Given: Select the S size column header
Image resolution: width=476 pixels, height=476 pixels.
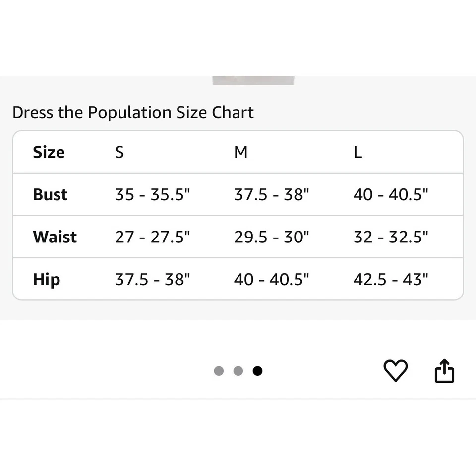Looking at the screenshot, I should pos(119,152).
